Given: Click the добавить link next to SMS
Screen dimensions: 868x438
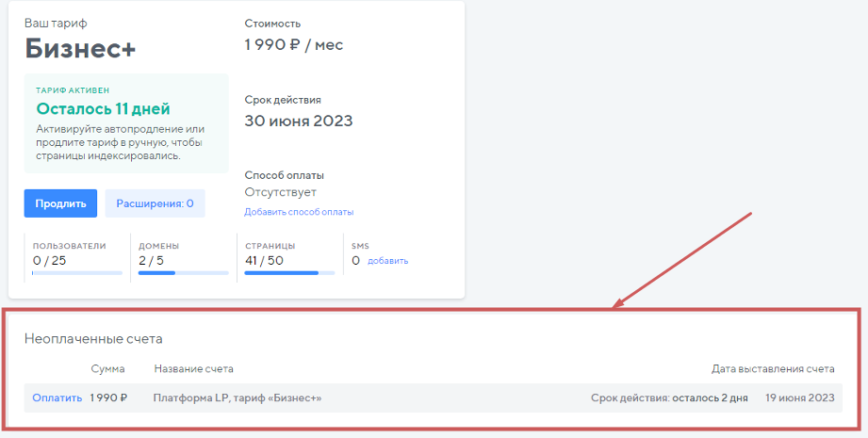Looking at the screenshot, I should coord(387,261).
